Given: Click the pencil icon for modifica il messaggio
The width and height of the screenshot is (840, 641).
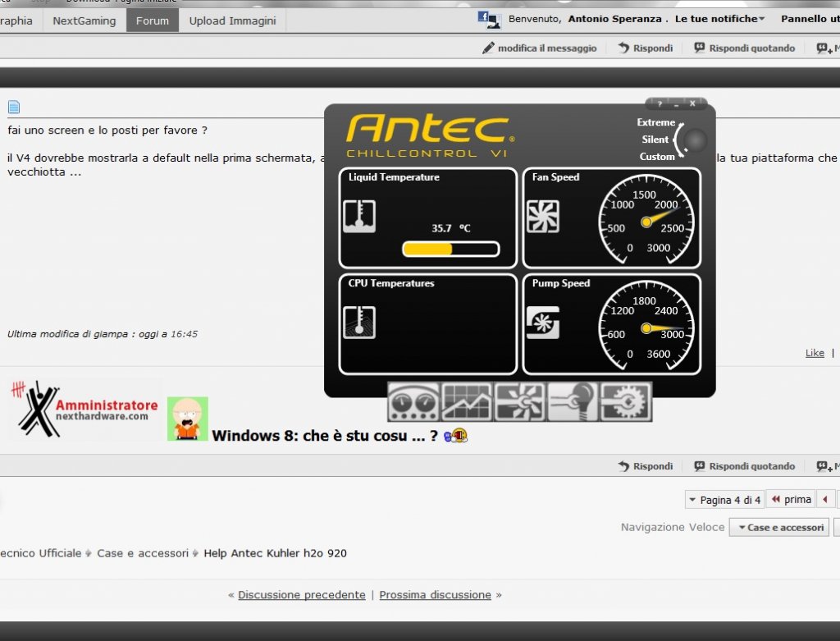Looking at the screenshot, I should (x=488, y=48).
